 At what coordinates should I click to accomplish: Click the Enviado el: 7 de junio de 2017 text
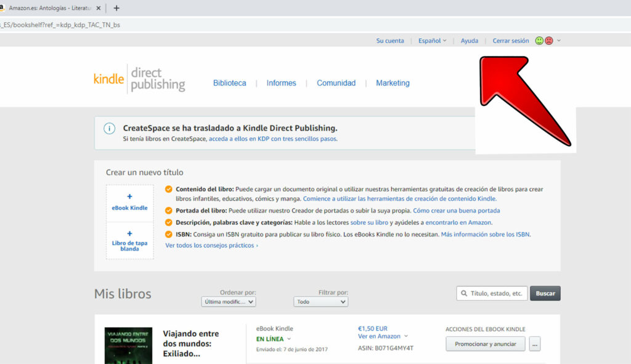pyautogui.click(x=291, y=349)
